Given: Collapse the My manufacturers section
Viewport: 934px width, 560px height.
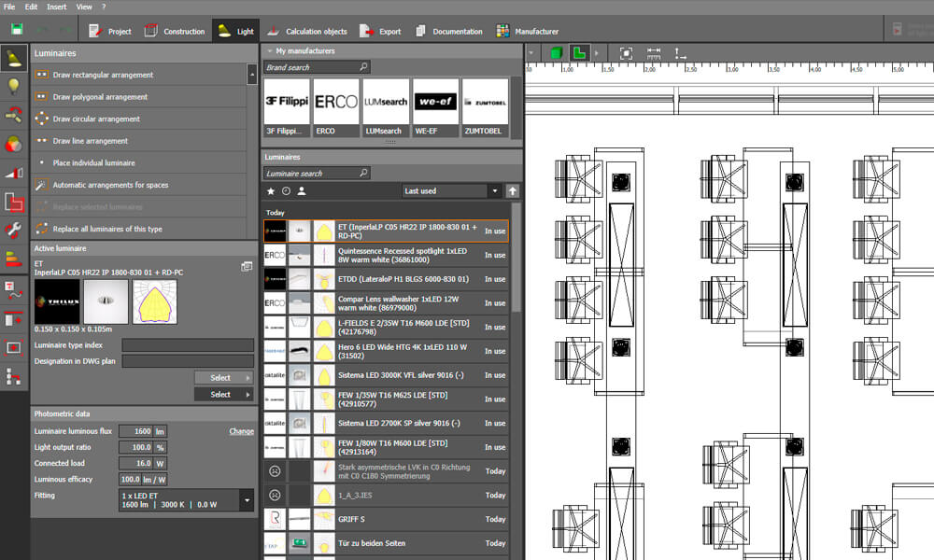Looking at the screenshot, I should (269, 51).
